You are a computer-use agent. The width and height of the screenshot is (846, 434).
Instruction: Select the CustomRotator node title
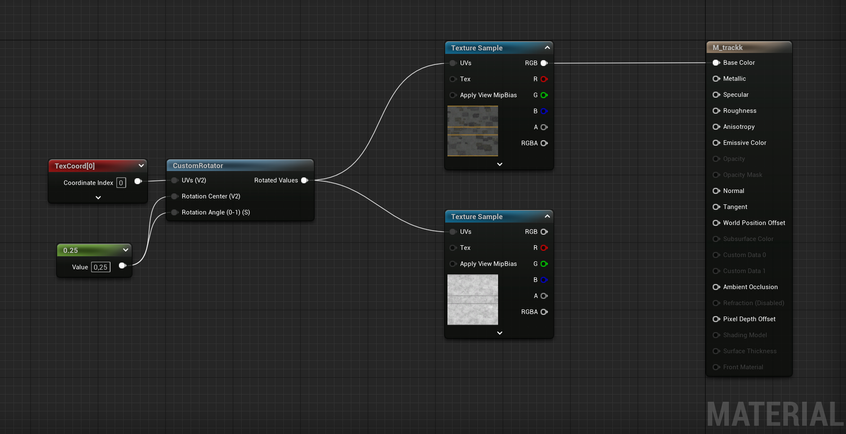198,166
